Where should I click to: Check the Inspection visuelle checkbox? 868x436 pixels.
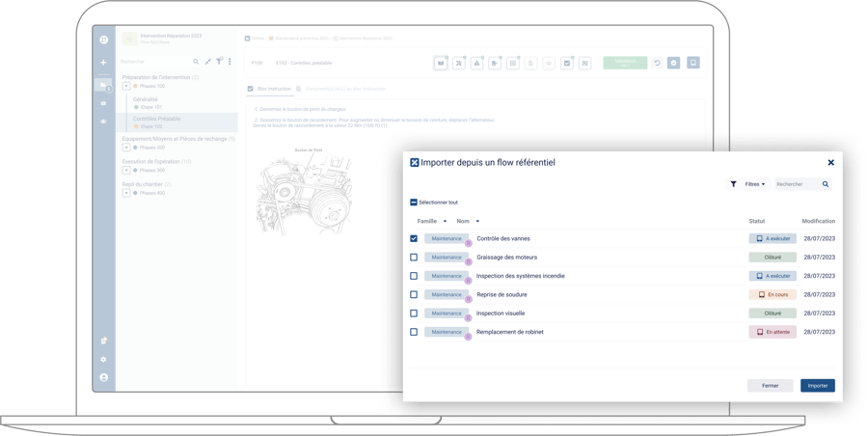414,313
